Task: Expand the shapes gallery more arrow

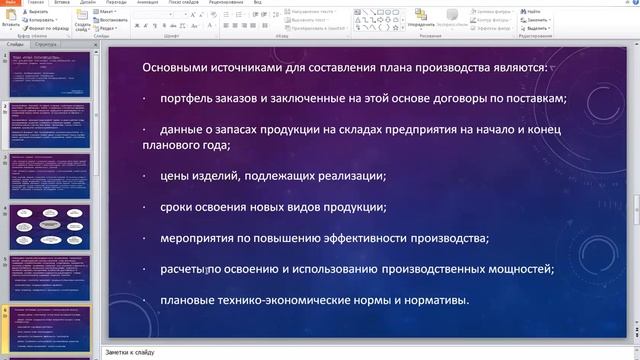Action: [x=403, y=28]
